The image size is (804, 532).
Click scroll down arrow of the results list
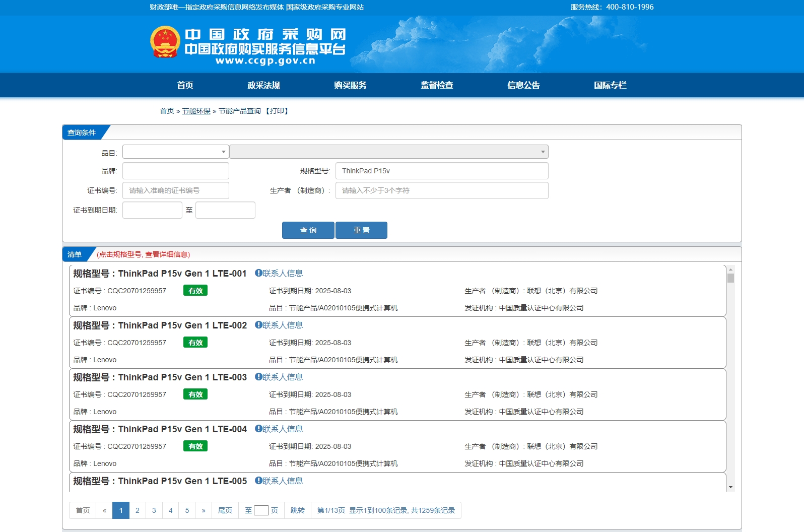point(730,488)
